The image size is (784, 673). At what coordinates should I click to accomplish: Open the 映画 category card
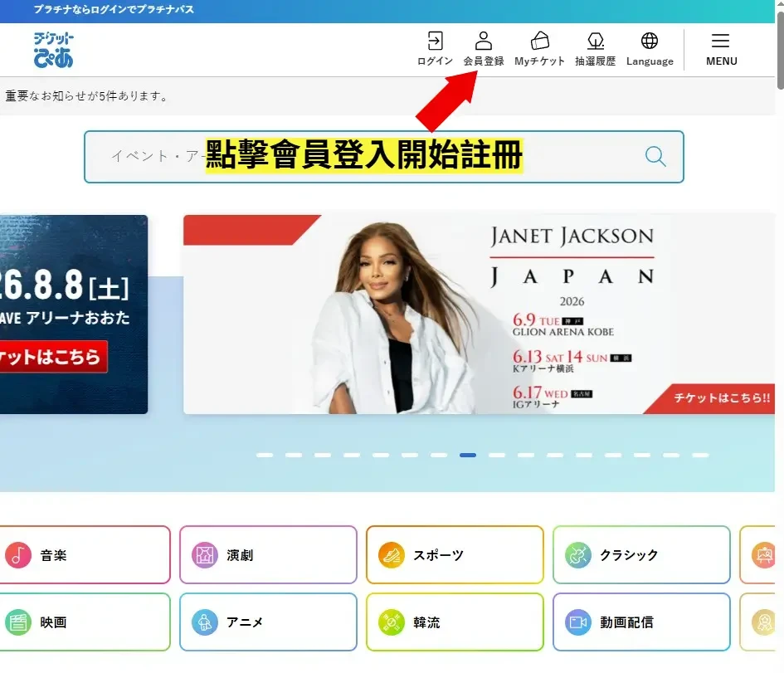(85, 622)
